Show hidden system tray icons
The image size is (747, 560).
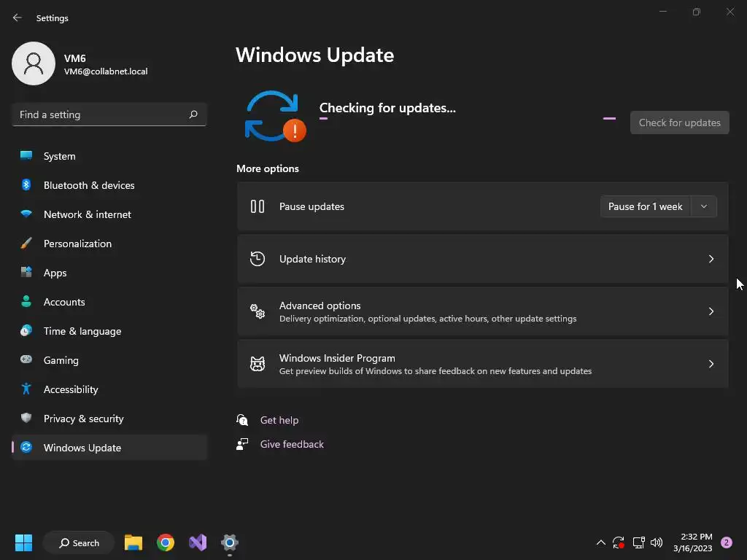[601, 542]
